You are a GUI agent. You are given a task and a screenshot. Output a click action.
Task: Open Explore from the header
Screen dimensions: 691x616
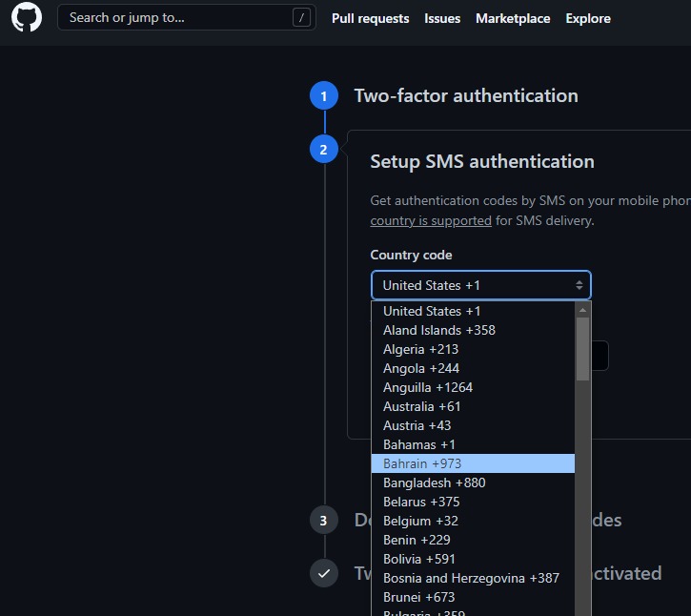click(588, 18)
